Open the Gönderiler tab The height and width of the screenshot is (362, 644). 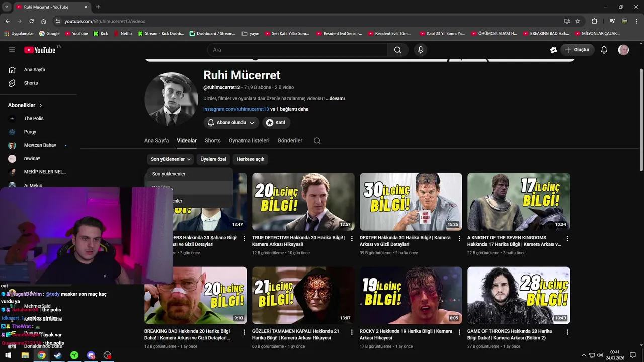[290, 141]
